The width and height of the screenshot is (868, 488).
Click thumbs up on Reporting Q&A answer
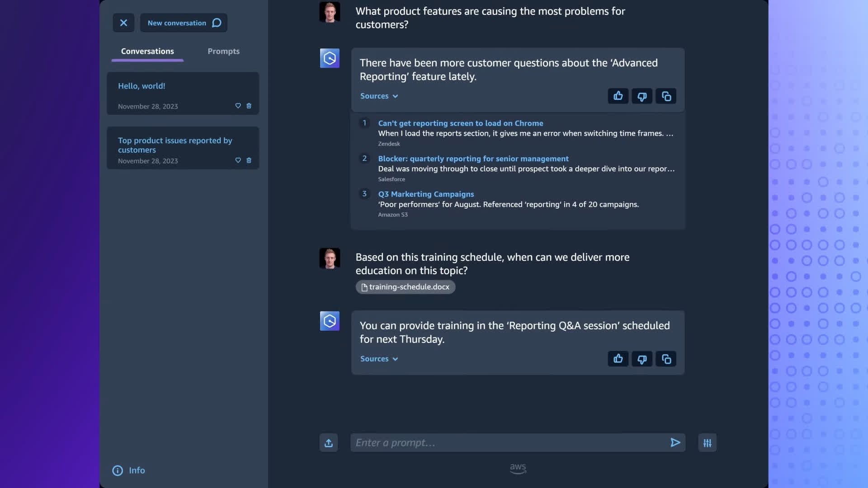click(618, 359)
